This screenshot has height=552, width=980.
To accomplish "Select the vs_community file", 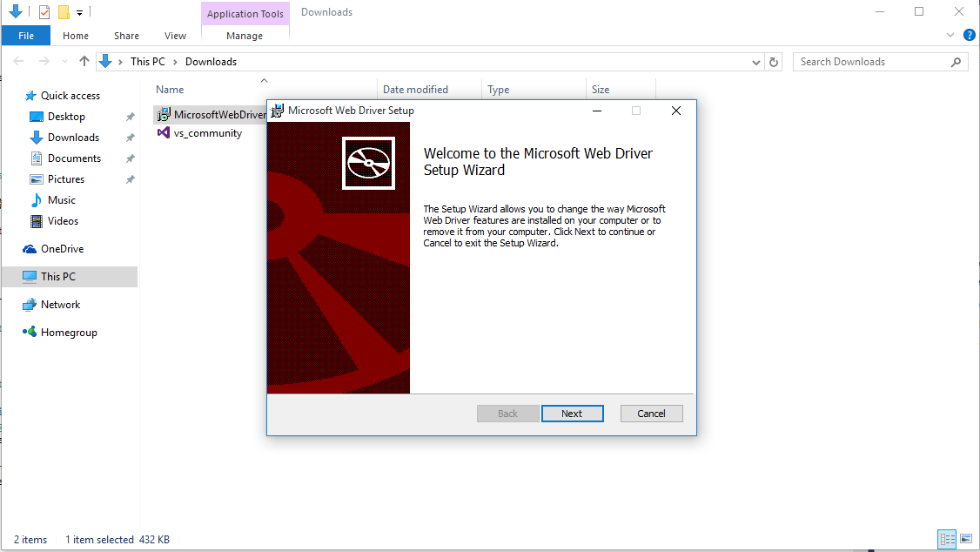I will point(207,133).
